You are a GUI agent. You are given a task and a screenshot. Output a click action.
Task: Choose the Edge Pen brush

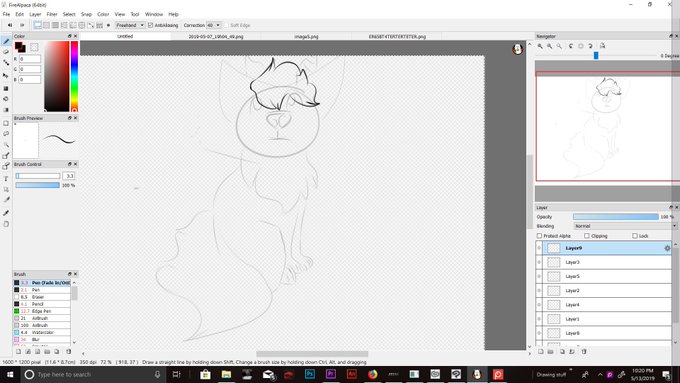(42, 311)
